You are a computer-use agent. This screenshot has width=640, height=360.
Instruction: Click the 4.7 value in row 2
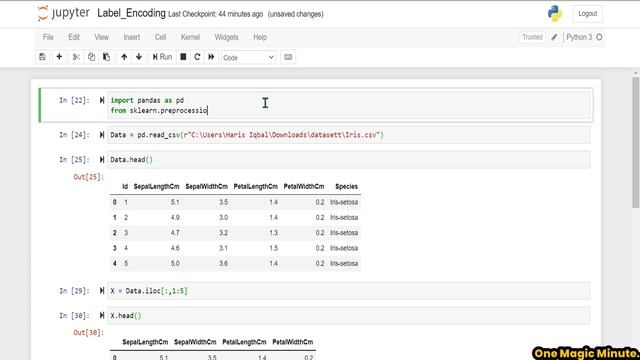tap(175, 233)
